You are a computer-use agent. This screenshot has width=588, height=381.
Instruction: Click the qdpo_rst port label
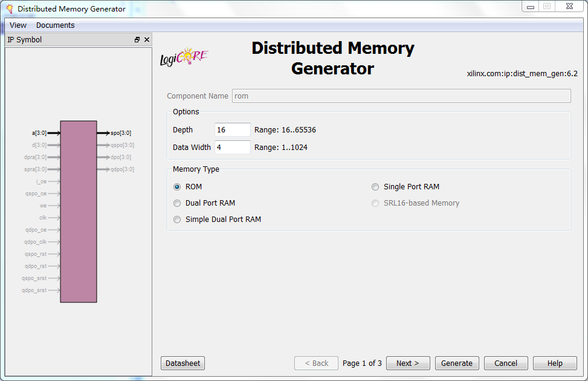[x=36, y=265]
